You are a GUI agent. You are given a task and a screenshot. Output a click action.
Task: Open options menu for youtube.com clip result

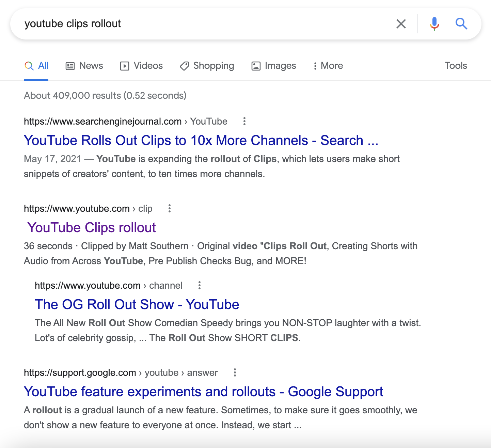pyautogui.click(x=169, y=208)
